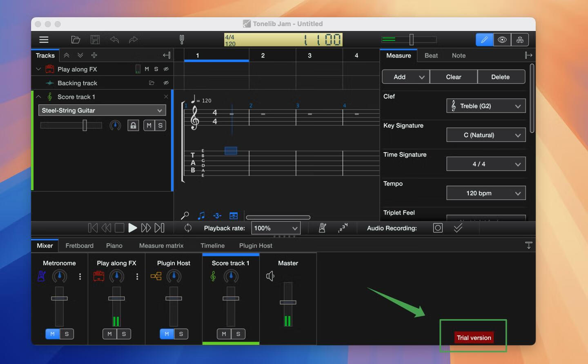Open the Piano tab
This screenshot has width=588, height=364.
point(114,245)
